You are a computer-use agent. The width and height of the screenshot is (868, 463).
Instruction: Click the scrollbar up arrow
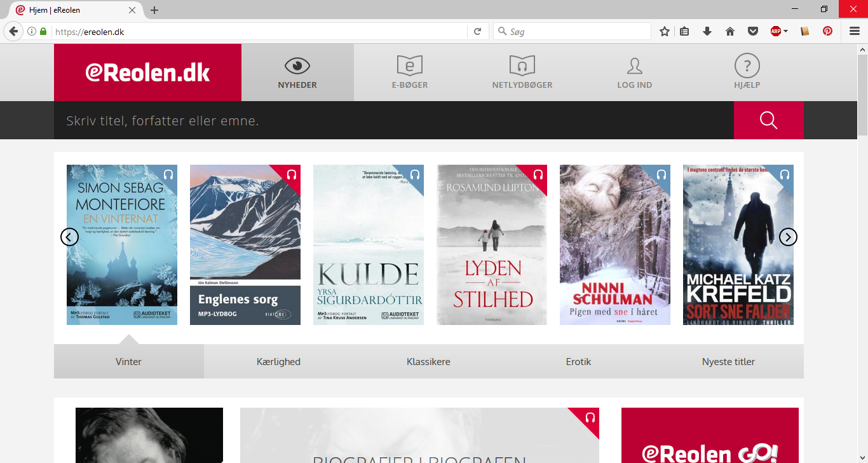(862, 49)
